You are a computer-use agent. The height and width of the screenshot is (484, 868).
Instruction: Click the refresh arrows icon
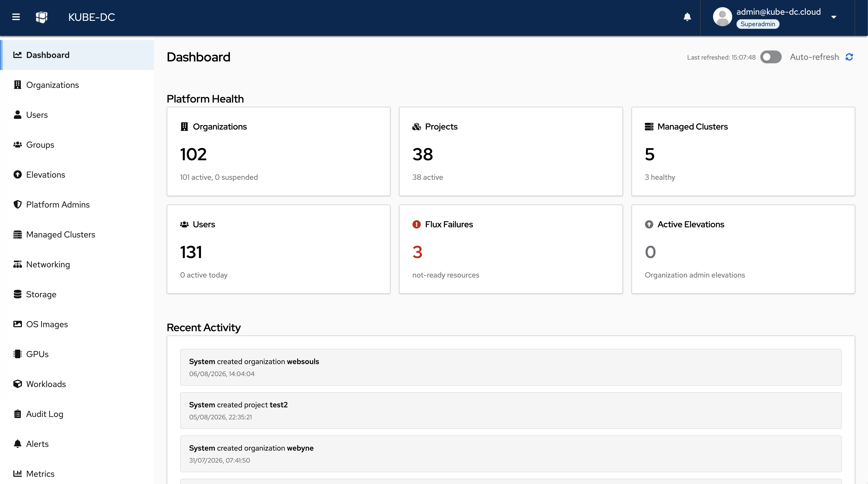point(849,57)
